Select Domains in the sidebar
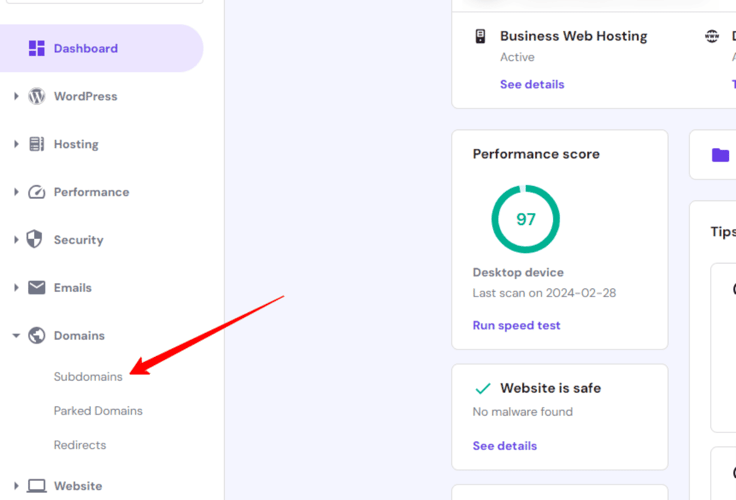The height and width of the screenshot is (500, 736). click(79, 336)
